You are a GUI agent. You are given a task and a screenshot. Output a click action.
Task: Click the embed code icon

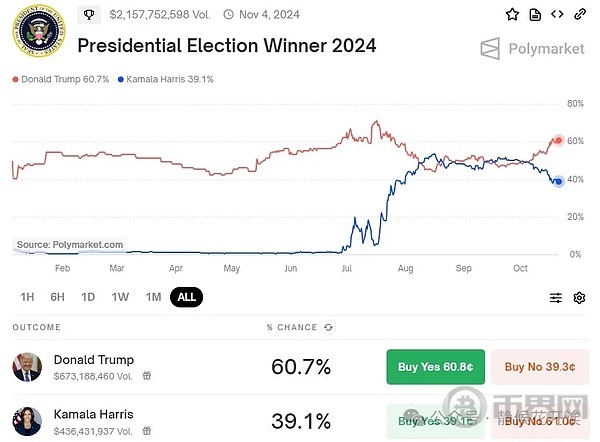(x=557, y=14)
